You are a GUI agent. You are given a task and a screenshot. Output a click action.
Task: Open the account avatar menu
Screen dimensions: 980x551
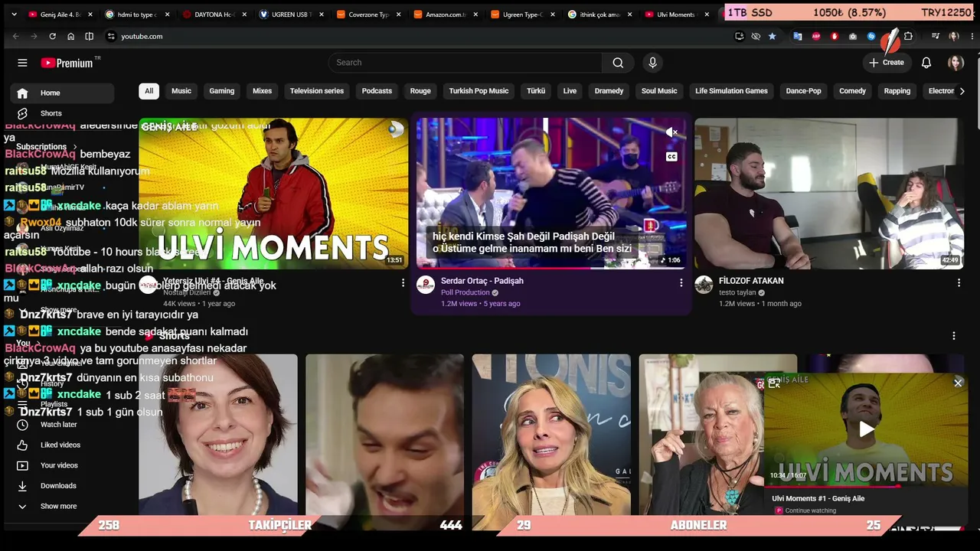click(x=955, y=63)
